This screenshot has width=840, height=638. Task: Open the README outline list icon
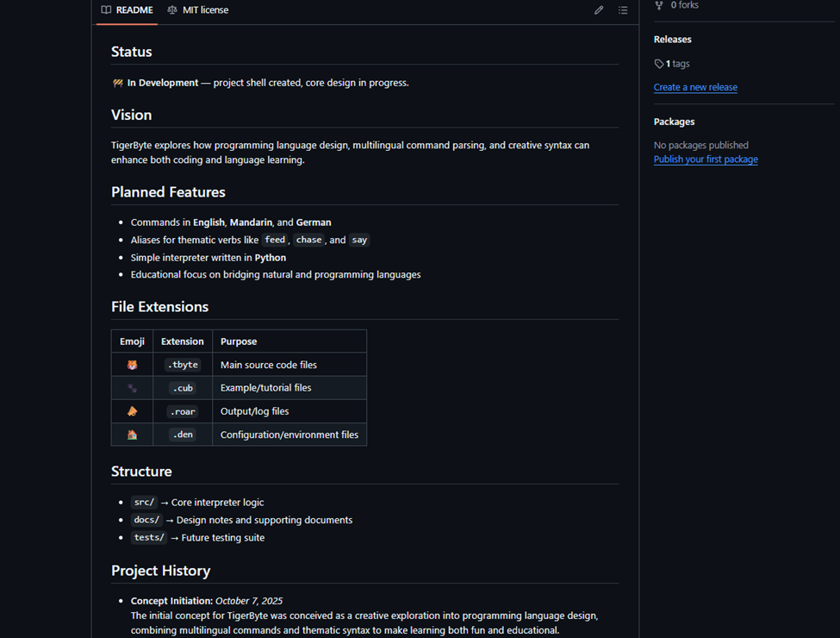coord(623,10)
